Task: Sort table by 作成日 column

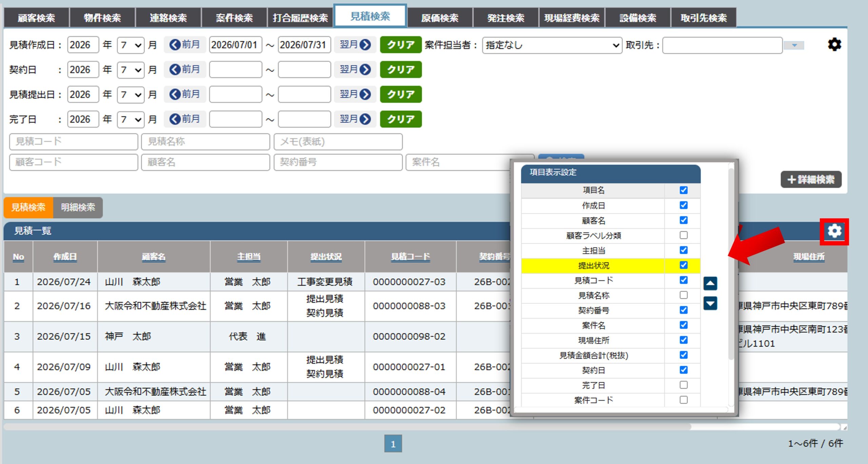Action: click(65, 257)
